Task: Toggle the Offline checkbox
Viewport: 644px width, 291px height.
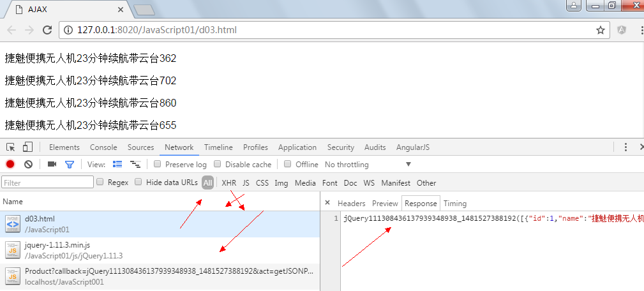Action: point(287,164)
